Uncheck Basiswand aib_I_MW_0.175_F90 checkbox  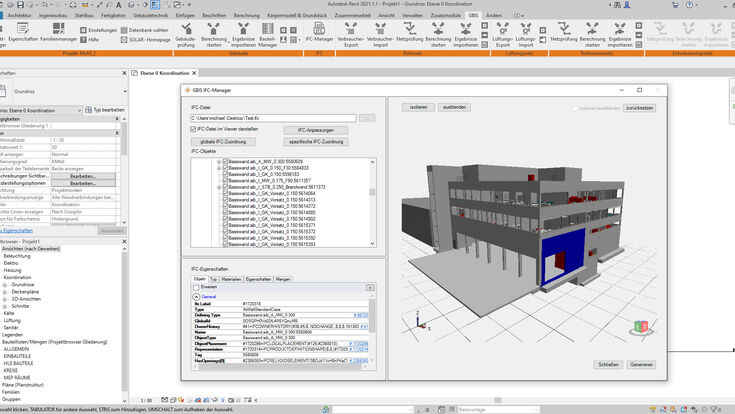point(225,181)
